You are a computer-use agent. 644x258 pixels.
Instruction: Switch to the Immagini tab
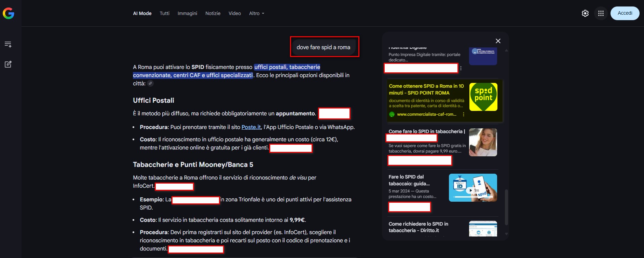187,13
